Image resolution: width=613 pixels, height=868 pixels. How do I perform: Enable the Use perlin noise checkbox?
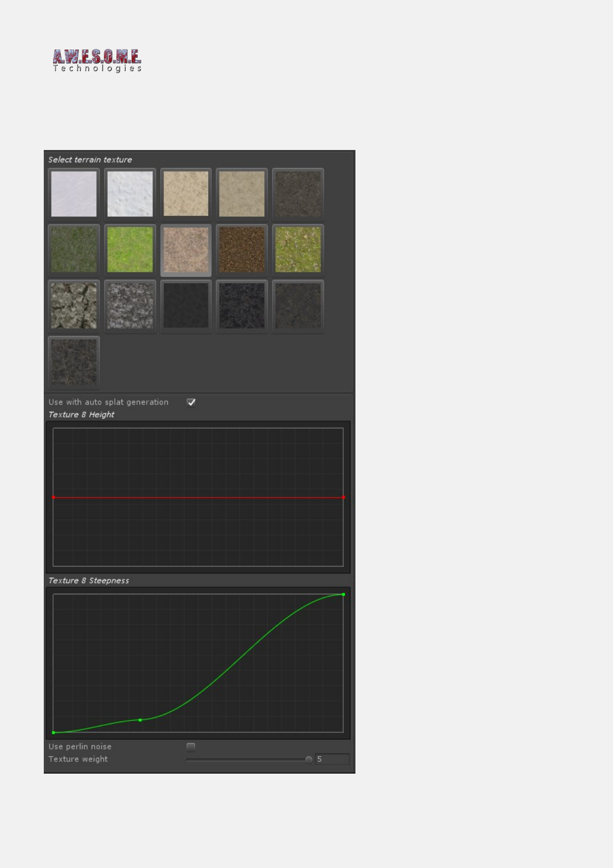(x=191, y=747)
